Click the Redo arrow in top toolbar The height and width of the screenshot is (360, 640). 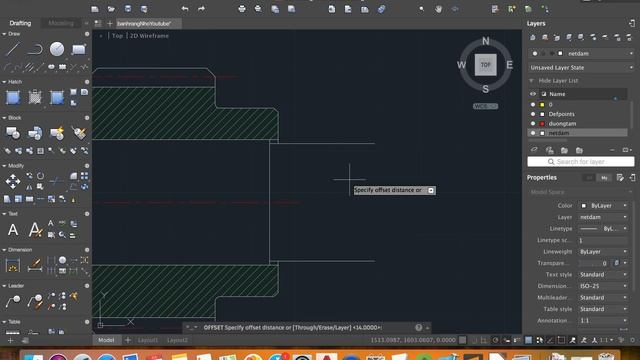[x=201, y=9]
